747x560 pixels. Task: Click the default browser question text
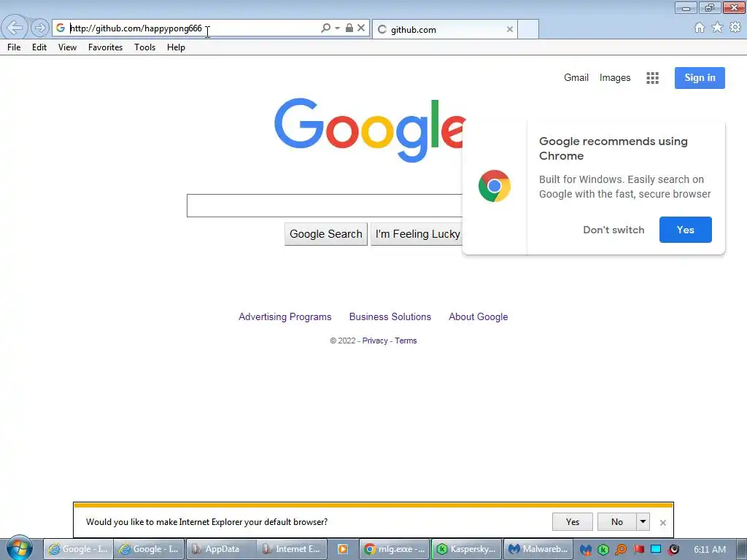click(206, 522)
